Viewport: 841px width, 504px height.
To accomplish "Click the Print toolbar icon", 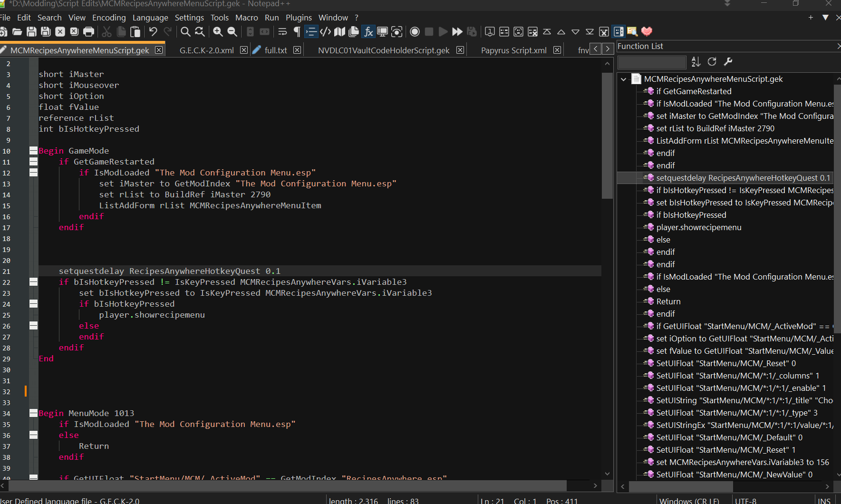I will [x=88, y=32].
